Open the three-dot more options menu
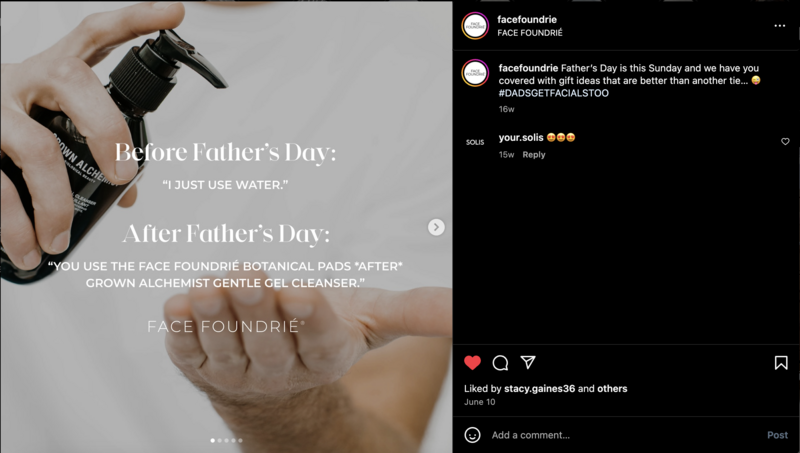Viewport: 800px width, 453px height. point(780,26)
